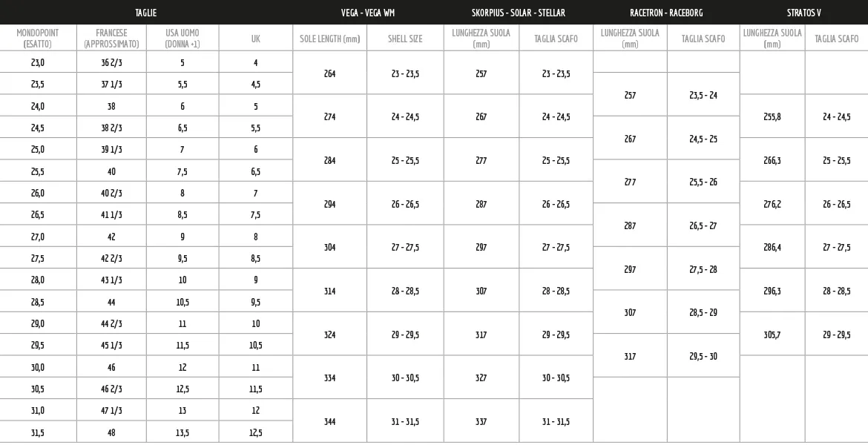Click the USA UOMO (DONNA +1) column header

point(183,39)
